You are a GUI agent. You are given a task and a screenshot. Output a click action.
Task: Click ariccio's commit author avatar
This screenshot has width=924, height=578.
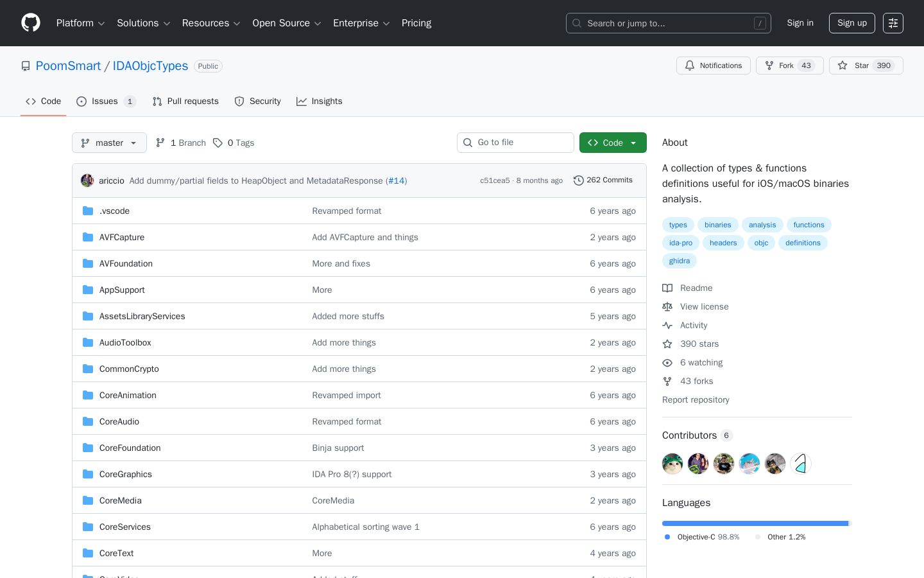[87, 180]
